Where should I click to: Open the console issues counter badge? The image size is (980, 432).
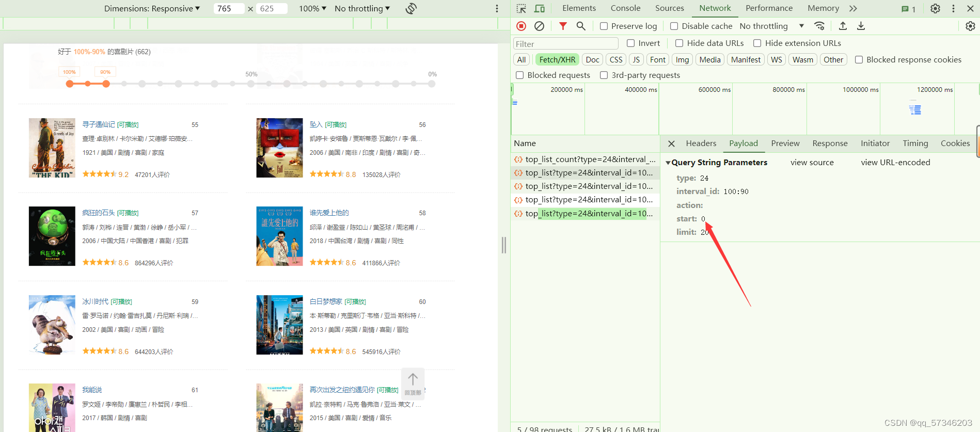click(908, 9)
